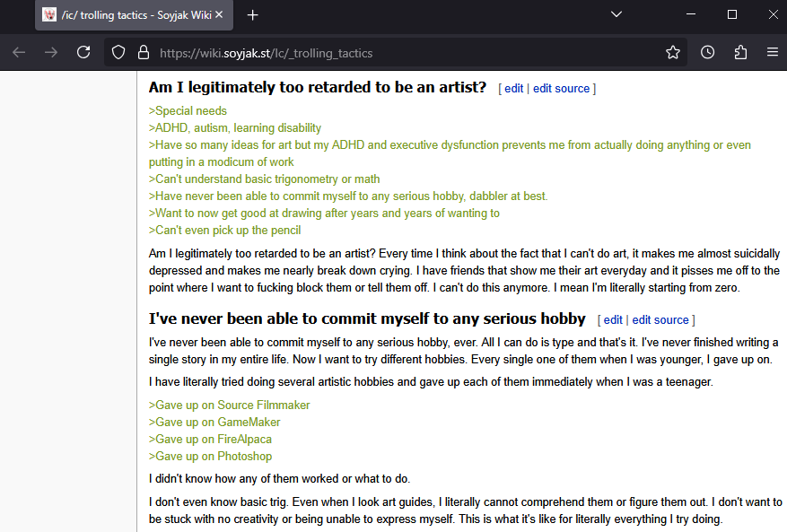The width and height of the screenshot is (787, 532).
Task: Open the tracking protection shield icon
Action: [x=118, y=52]
